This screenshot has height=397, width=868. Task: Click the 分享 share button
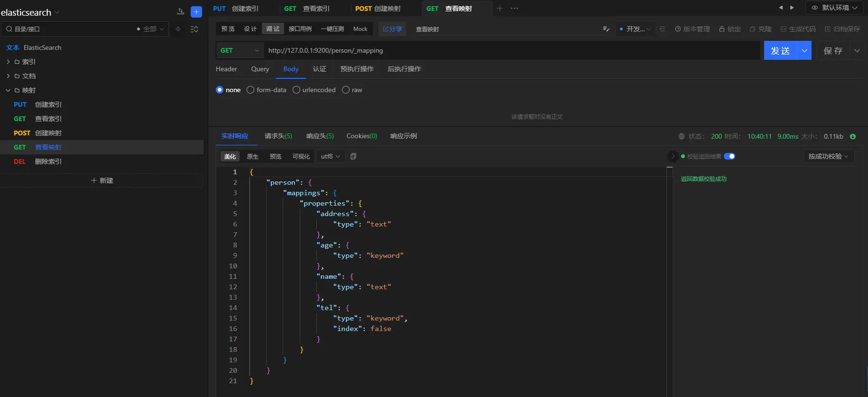click(x=392, y=29)
